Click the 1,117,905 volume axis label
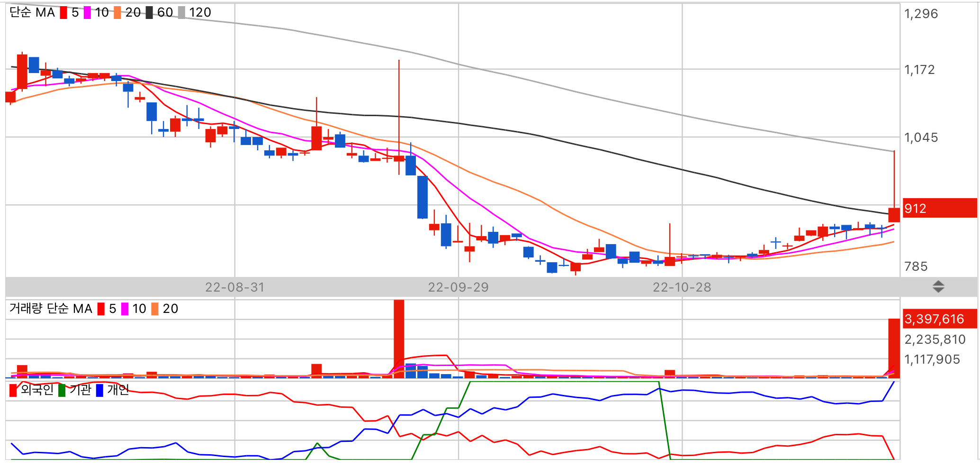 click(x=932, y=359)
